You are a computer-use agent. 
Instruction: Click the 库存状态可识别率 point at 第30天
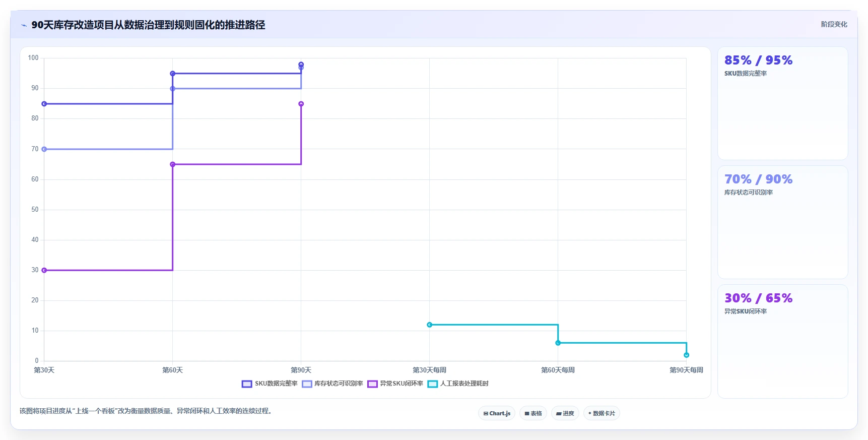[x=44, y=149]
